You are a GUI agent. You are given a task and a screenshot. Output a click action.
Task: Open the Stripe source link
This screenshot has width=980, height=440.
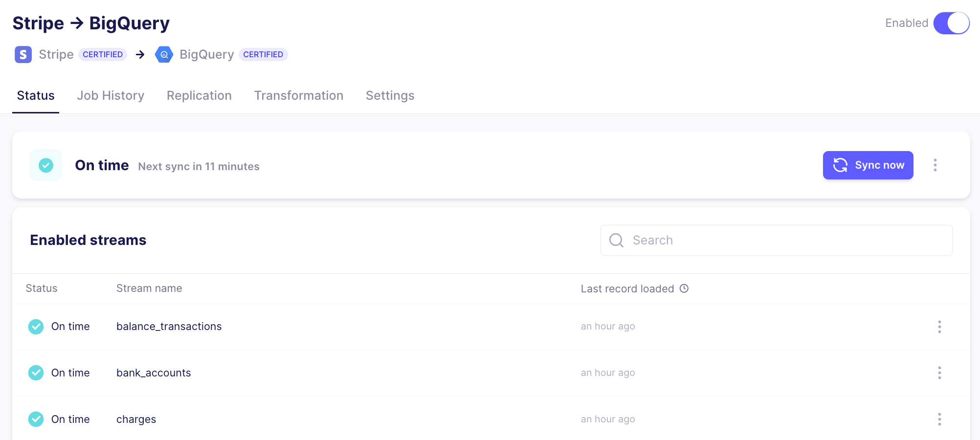pos(56,54)
